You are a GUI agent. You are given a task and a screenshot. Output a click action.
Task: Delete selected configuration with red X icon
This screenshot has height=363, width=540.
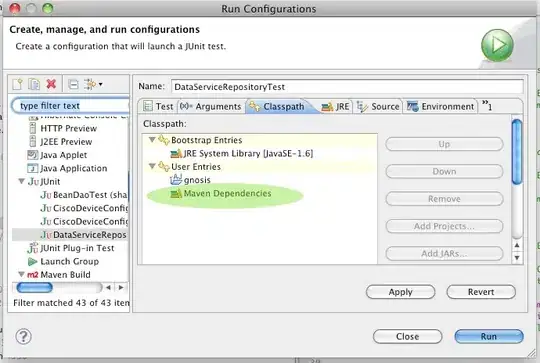[x=51, y=84]
